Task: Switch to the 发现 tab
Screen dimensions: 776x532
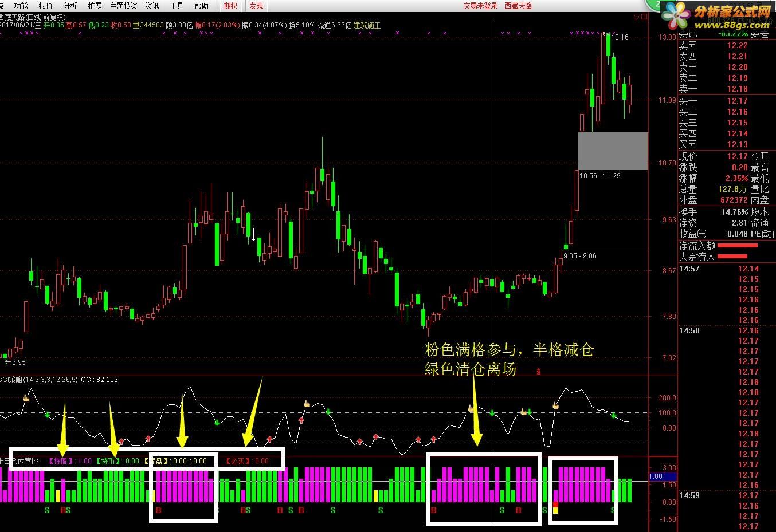Action: tap(256, 6)
